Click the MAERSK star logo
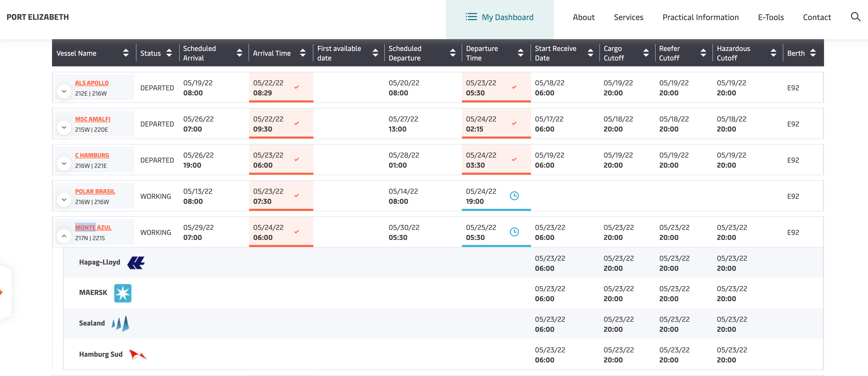The image size is (868, 376). (123, 293)
